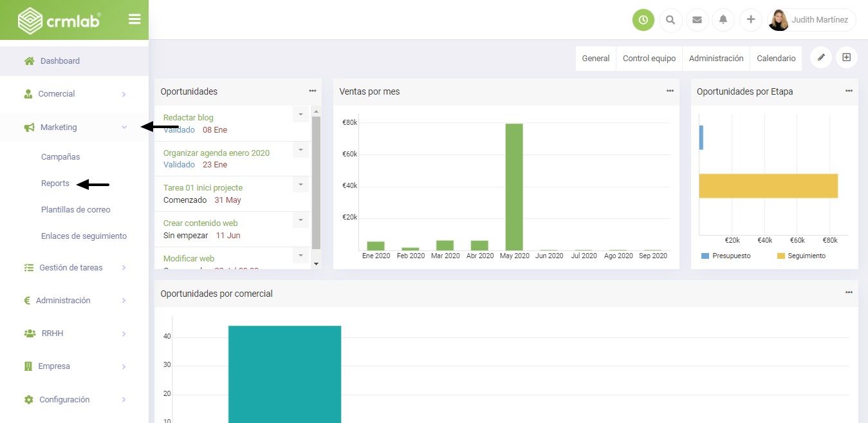Viewport: 868px width, 423px height.
Task: Expand the Administración sidebar chevron
Action: pyautogui.click(x=124, y=301)
